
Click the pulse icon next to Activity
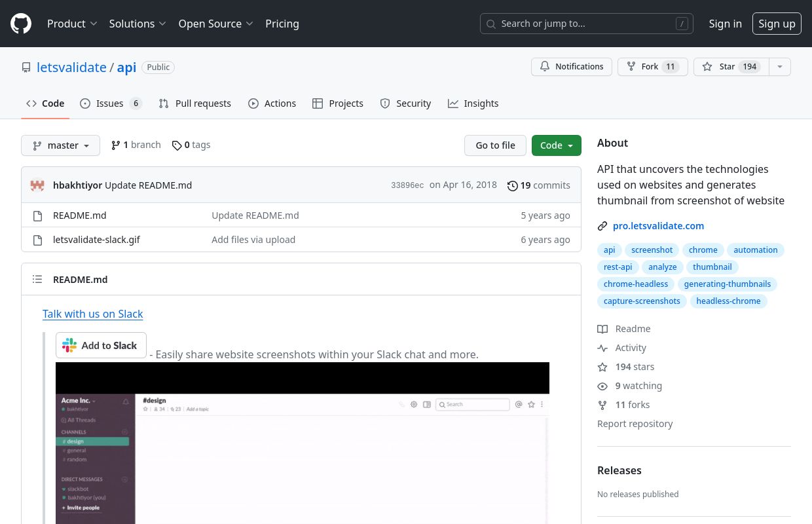602,348
